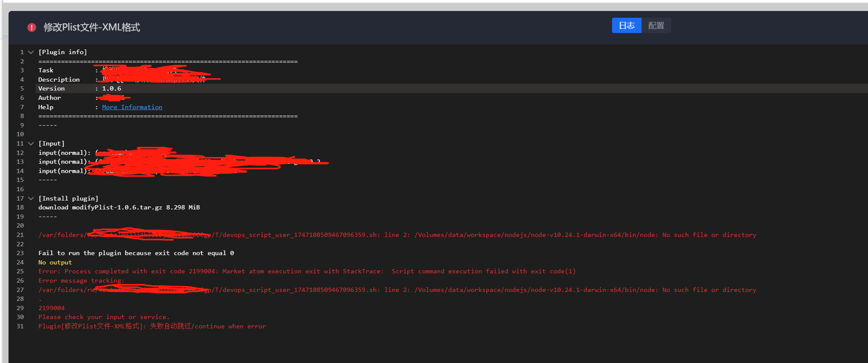Open the 配置 configuration tab
The width and height of the screenshot is (868, 363).
pos(656,26)
